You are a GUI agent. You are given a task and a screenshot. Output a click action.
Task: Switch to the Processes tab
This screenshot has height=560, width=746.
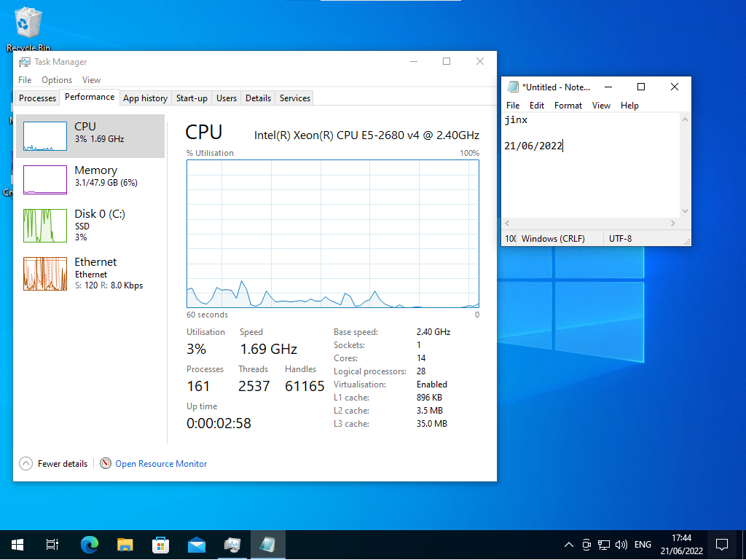tap(37, 98)
